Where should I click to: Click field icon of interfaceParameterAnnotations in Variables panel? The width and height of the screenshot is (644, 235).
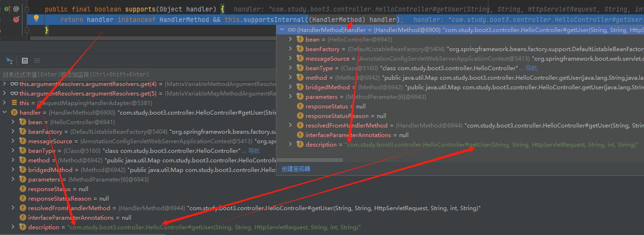click(22, 218)
